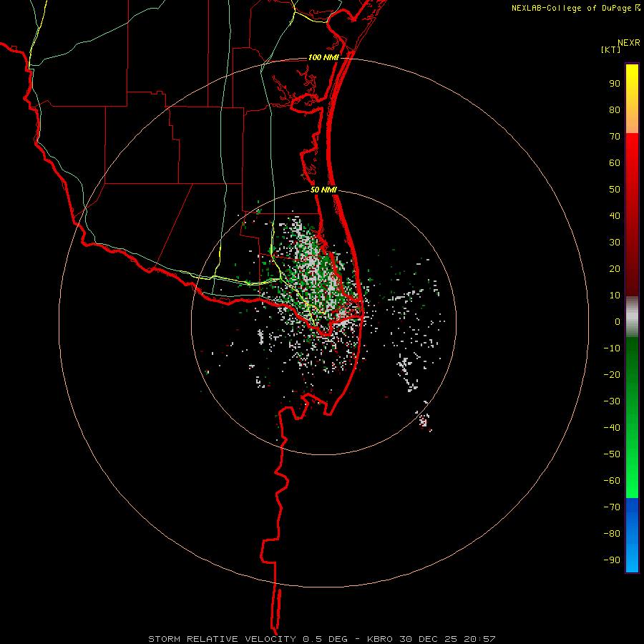Click the 70 knot legend value
This screenshot has height=644, width=644.
click(615, 137)
